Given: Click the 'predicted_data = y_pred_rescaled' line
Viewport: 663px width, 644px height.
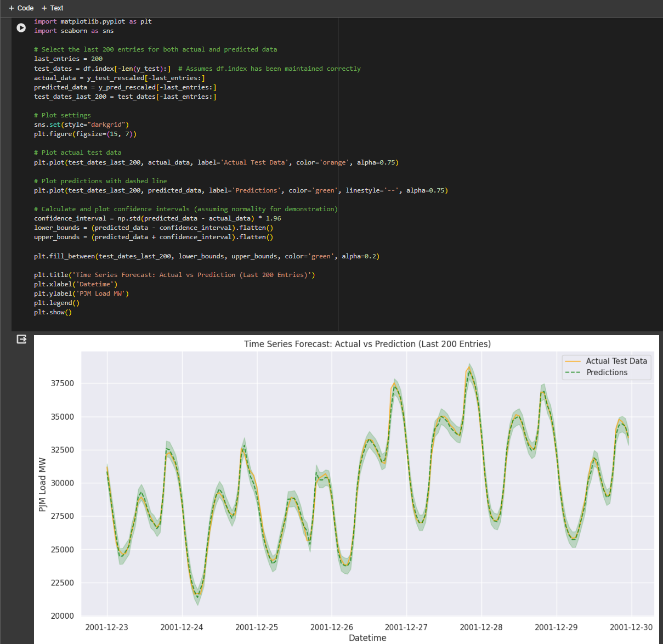Looking at the screenshot, I should (x=125, y=87).
